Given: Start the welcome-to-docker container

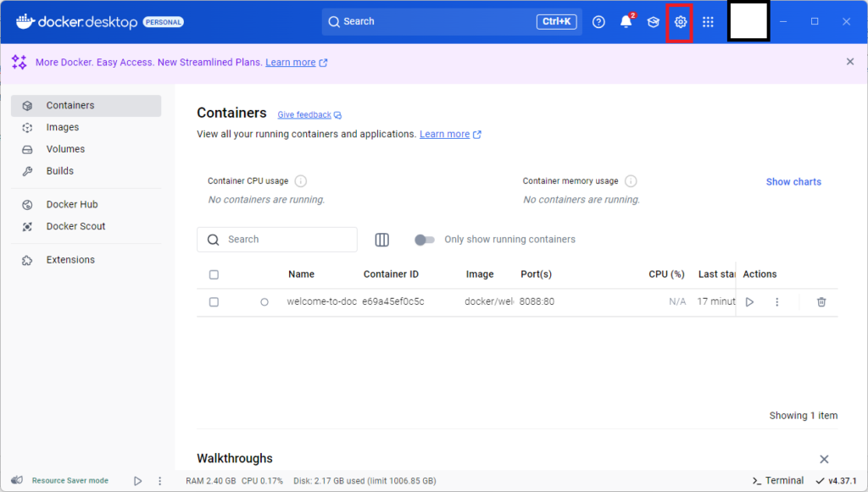Looking at the screenshot, I should coord(749,301).
